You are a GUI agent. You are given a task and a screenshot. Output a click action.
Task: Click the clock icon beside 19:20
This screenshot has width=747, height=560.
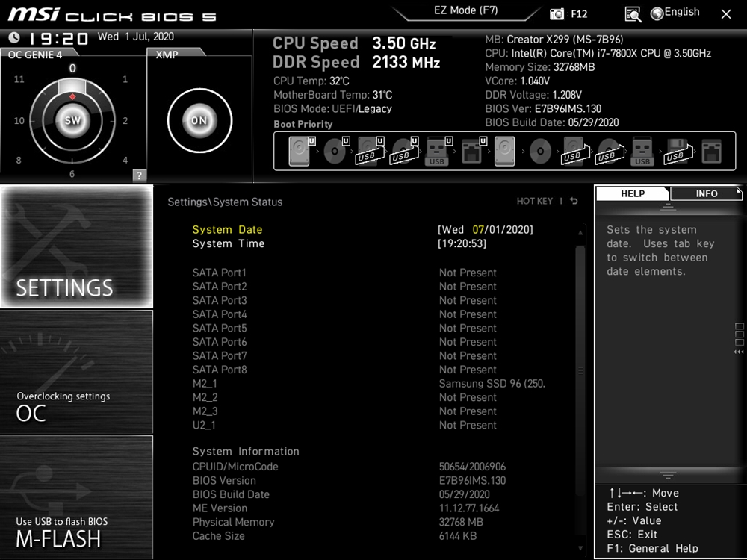pos(14,37)
